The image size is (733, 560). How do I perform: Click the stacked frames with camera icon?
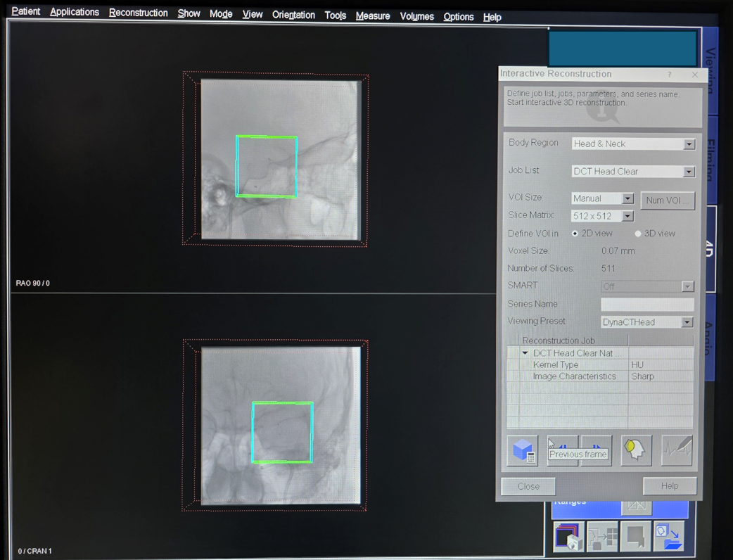pos(568,537)
